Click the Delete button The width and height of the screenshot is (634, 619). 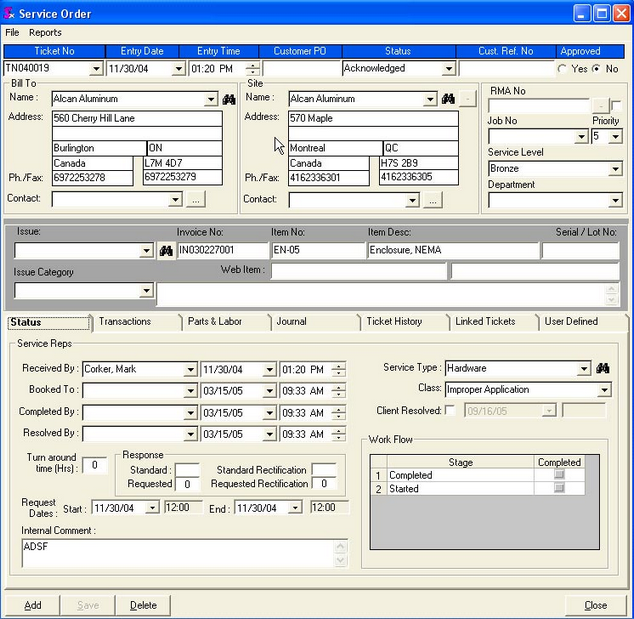(143, 605)
